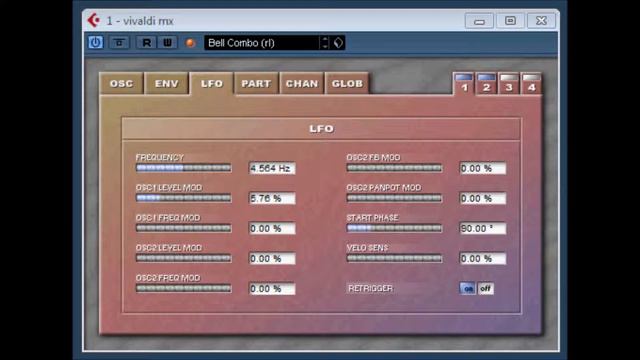Click the OSC1 FREQ MOD value field
640x360 pixels.
[x=272, y=229]
